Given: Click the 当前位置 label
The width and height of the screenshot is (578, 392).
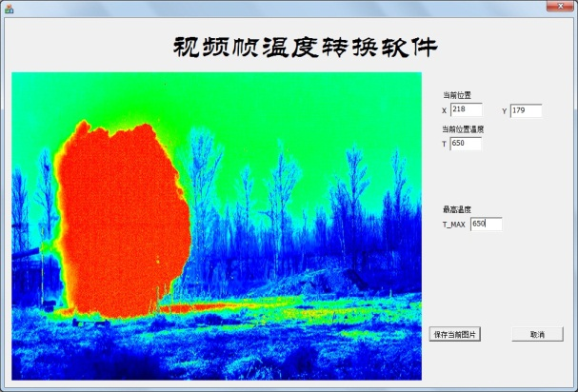Looking at the screenshot, I should (x=457, y=95).
